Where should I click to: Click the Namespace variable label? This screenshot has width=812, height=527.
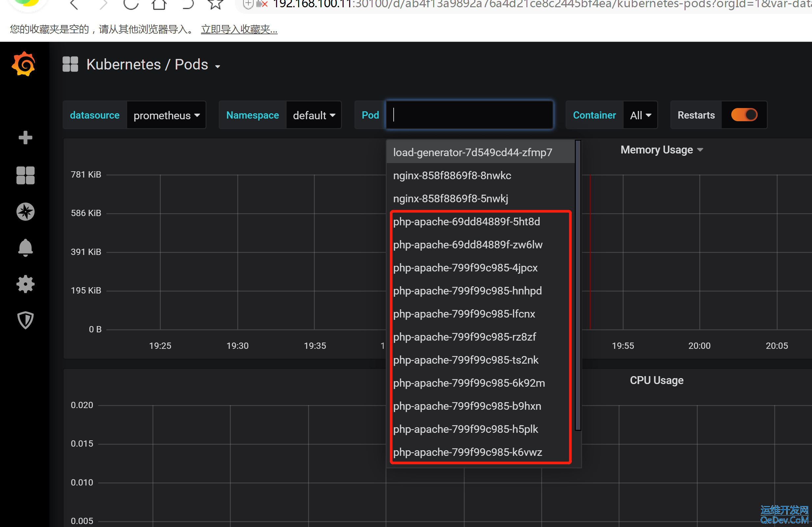252,115
